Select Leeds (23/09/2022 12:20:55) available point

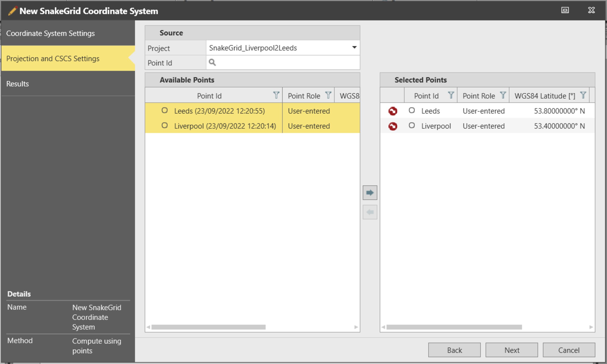tap(220, 111)
